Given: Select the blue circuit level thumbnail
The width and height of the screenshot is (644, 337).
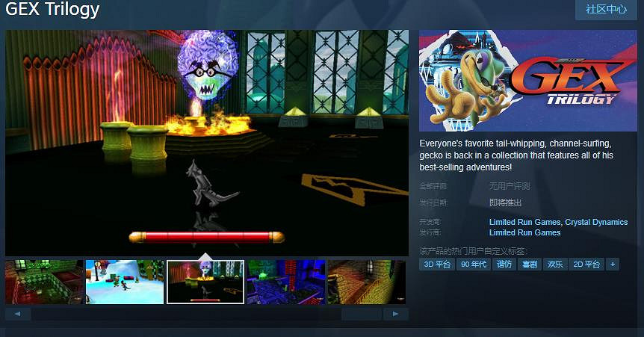Looking at the screenshot, I should pos(286,282).
